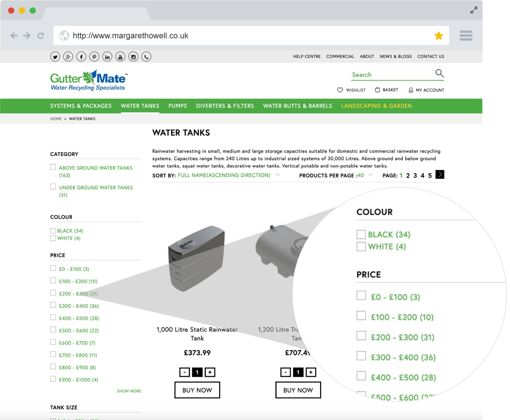Reload the page with refresh icon
The image size is (510, 420).
pyautogui.click(x=41, y=35)
